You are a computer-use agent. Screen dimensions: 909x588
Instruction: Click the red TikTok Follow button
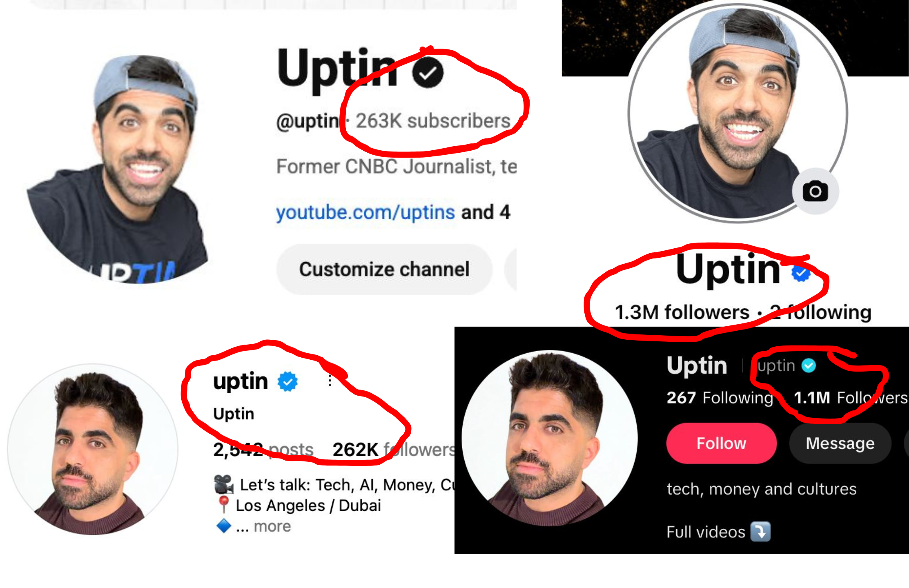click(721, 443)
